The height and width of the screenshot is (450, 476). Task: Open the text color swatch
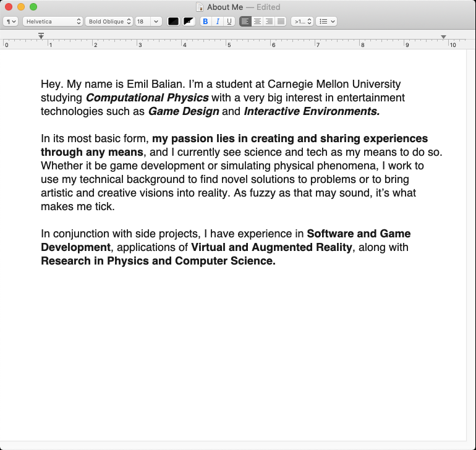tap(173, 21)
